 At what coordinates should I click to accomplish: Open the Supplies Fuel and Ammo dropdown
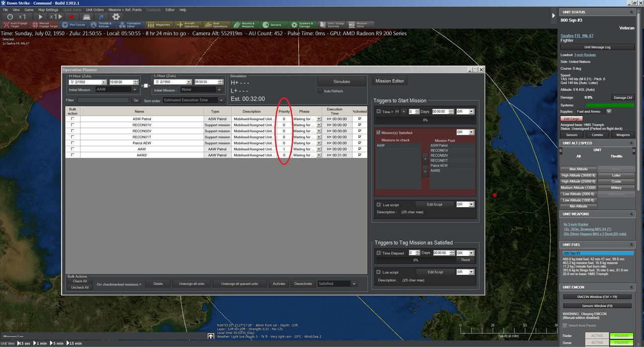pyautogui.click(x=609, y=111)
